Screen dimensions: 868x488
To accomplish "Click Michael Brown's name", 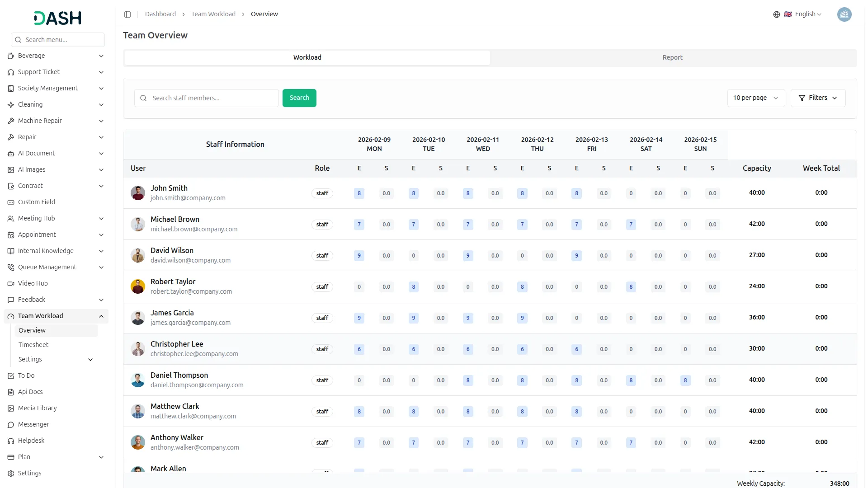I will coord(175,220).
